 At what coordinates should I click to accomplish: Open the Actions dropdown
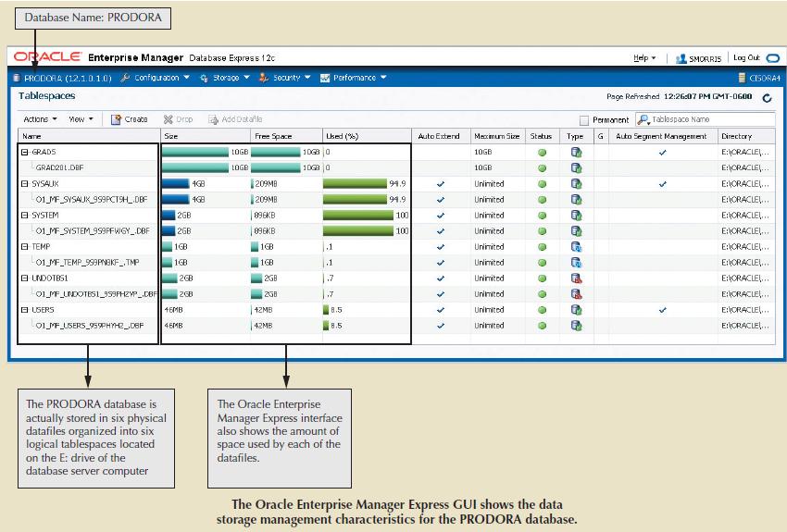pos(40,119)
